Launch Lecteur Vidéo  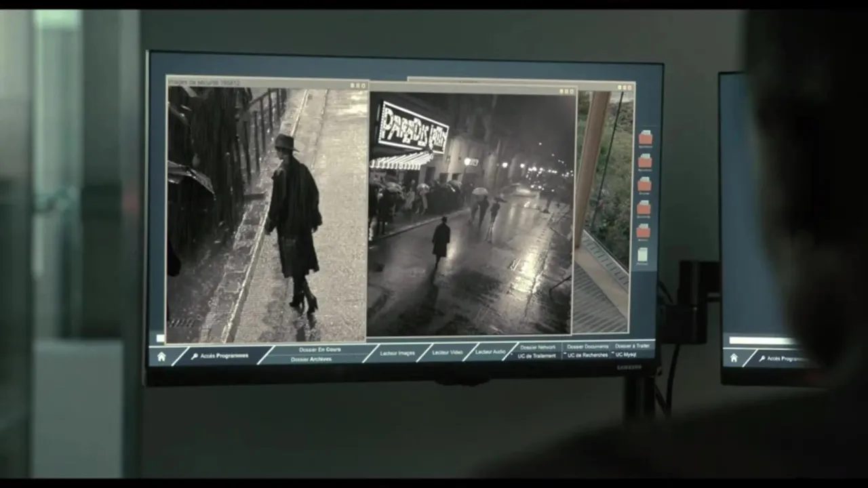point(448,352)
